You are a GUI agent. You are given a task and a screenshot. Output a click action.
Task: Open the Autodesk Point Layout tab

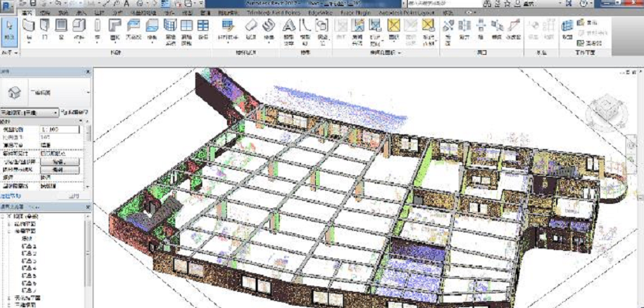point(407,12)
